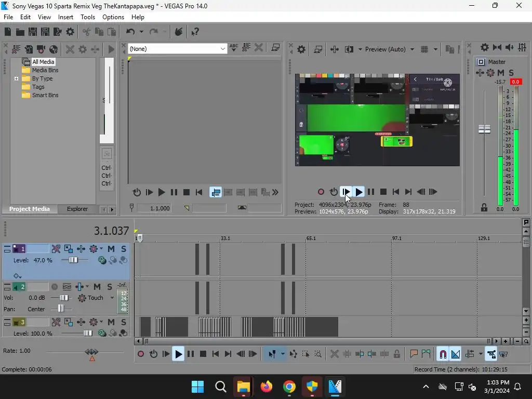Open Master bus FX gear icon
Viewport: 532px width, 399px height.
tap(490, 73)
